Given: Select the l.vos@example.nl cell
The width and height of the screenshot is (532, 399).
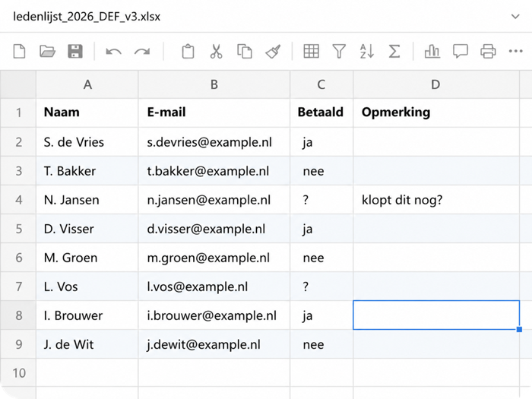Looking at the screenshot, I should tap(214, 287).
